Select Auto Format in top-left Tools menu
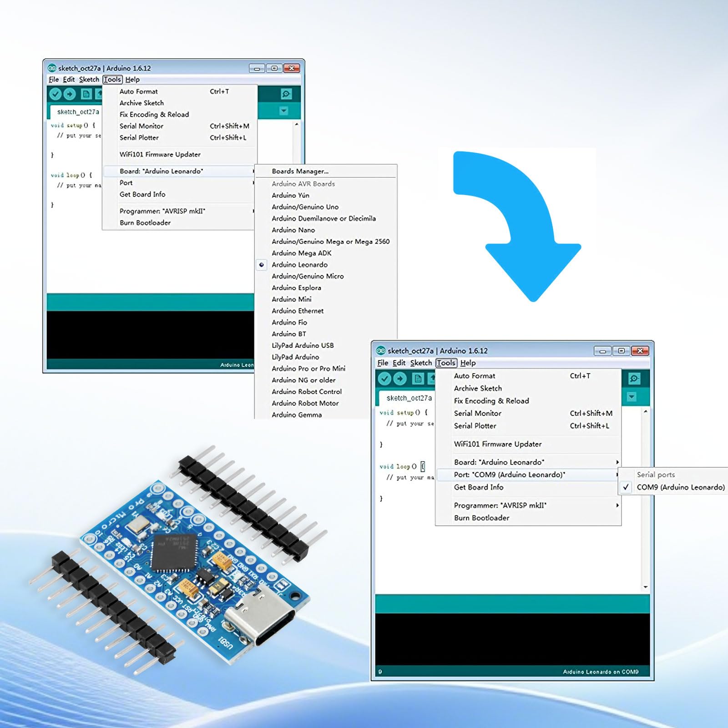The height and width of the screenshot is (728, 728). click(x=179, y=91)
